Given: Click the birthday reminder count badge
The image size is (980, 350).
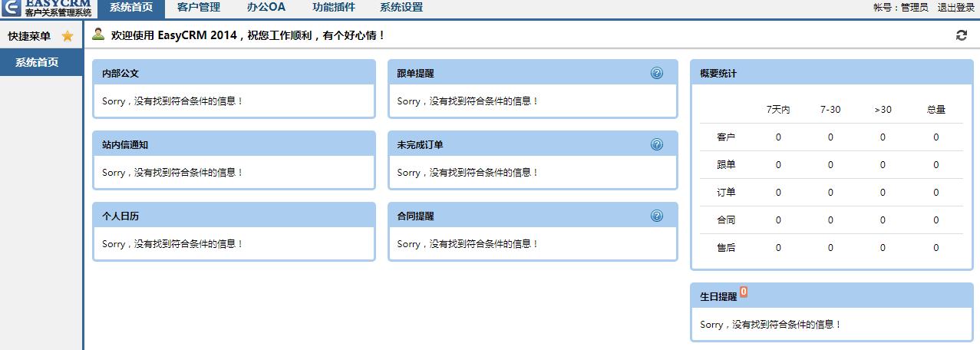Looking at the screenshot, I should point(744,292).
